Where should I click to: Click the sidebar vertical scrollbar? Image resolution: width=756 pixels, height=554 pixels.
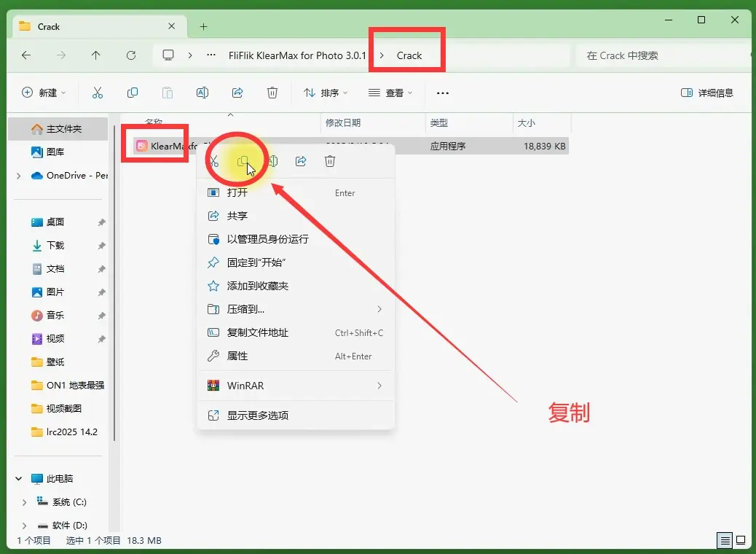tap(114, 282)
